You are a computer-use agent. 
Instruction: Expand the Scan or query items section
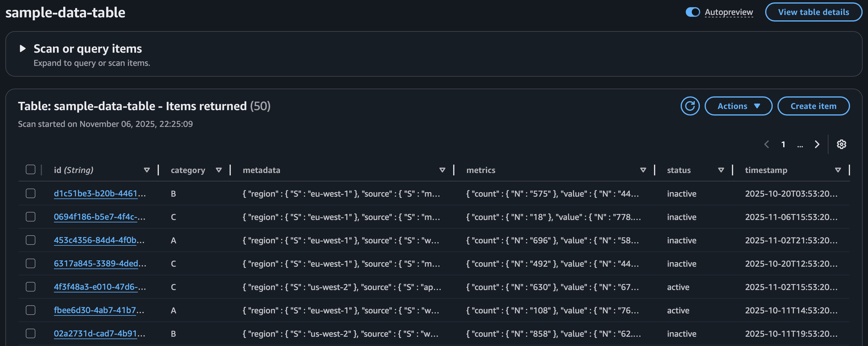[x=23, y=48]
